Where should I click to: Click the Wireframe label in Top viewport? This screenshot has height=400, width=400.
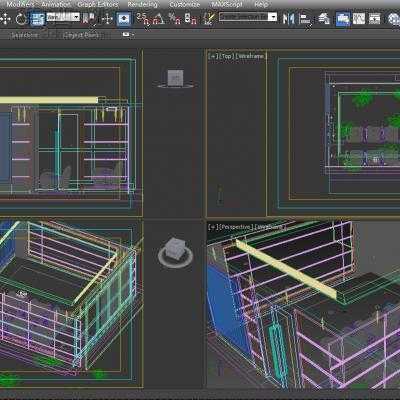pyautogui.click(x=251, y=56)
